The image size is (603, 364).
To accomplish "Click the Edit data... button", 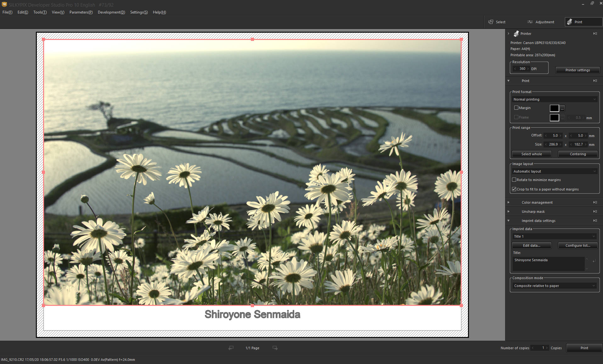I will pos(532,245).
